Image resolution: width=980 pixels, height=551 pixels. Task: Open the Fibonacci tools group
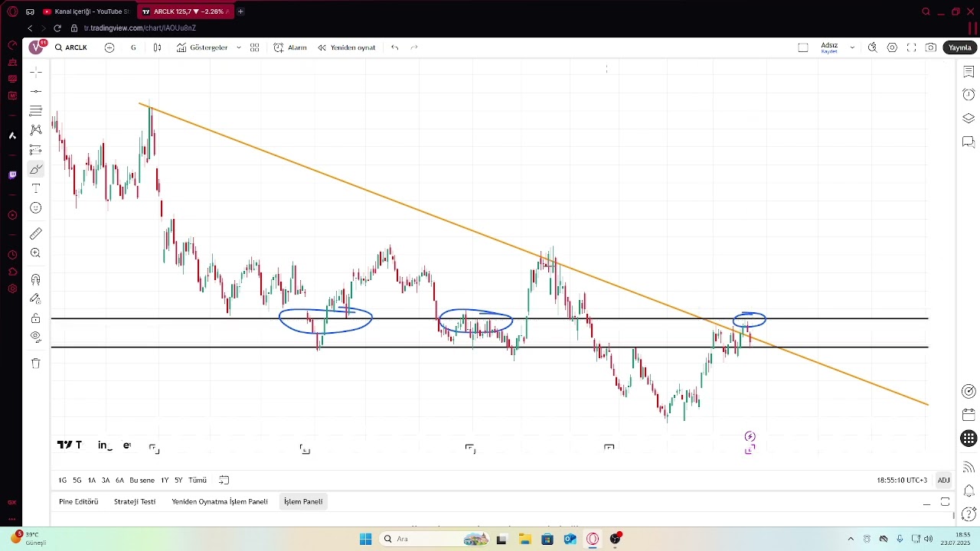coord(36,111)
